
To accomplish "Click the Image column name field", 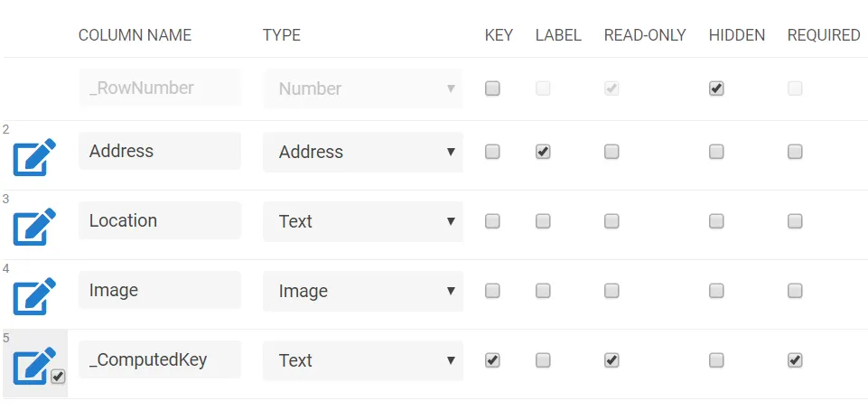I will click(x=160, y=290).
